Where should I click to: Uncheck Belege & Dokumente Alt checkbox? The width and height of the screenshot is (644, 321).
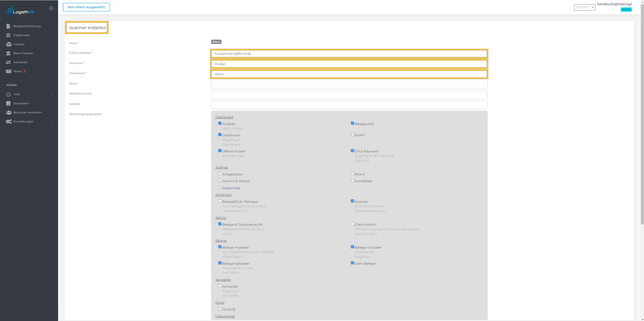pos(220,224)
